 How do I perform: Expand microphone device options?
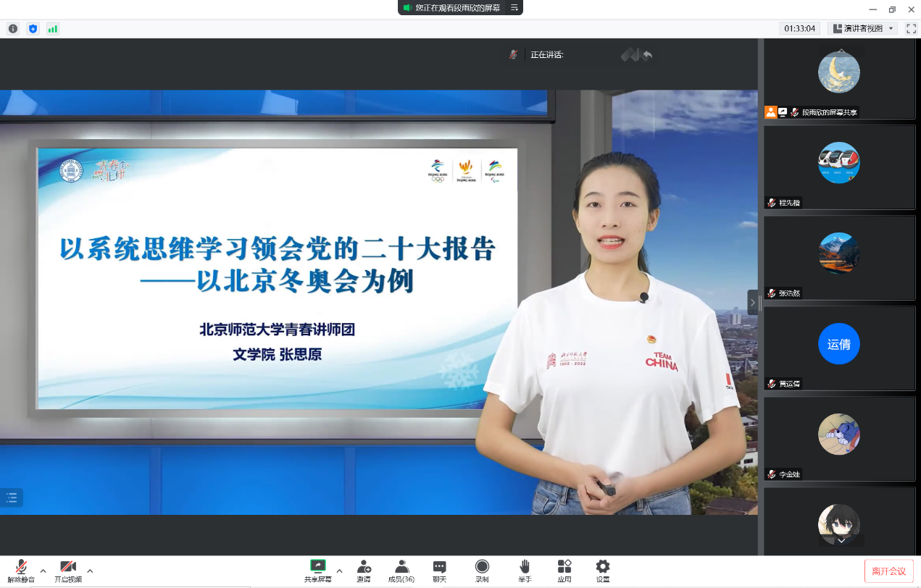pyautogui.click(x=42, y=572)
